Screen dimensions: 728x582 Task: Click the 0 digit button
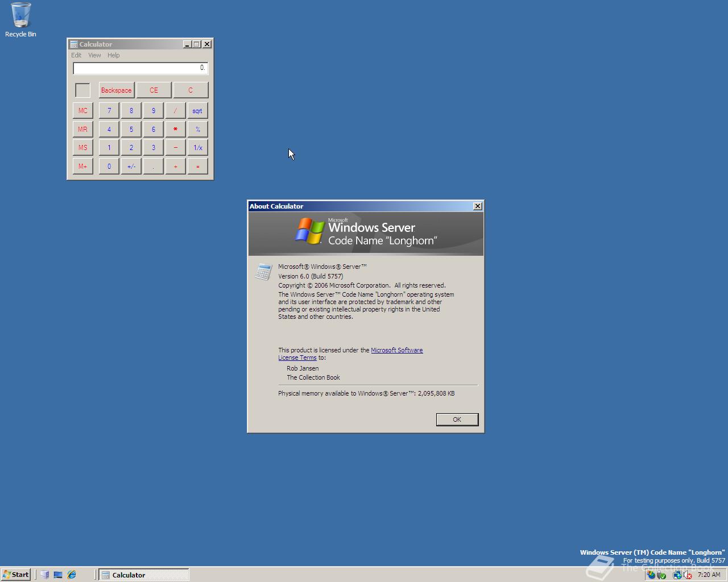(109, 167)
